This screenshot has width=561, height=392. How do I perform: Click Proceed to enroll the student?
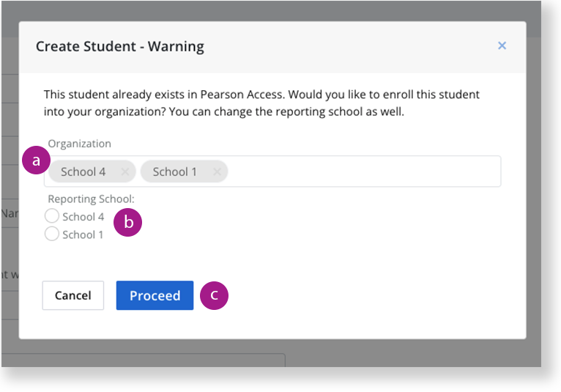[x=155, y=295]
